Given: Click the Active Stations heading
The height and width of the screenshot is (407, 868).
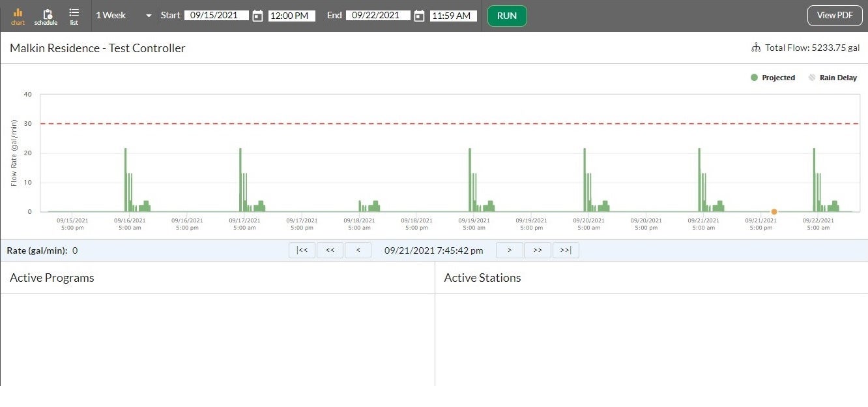Looking at the screenshot, I should tap(482, 278).
